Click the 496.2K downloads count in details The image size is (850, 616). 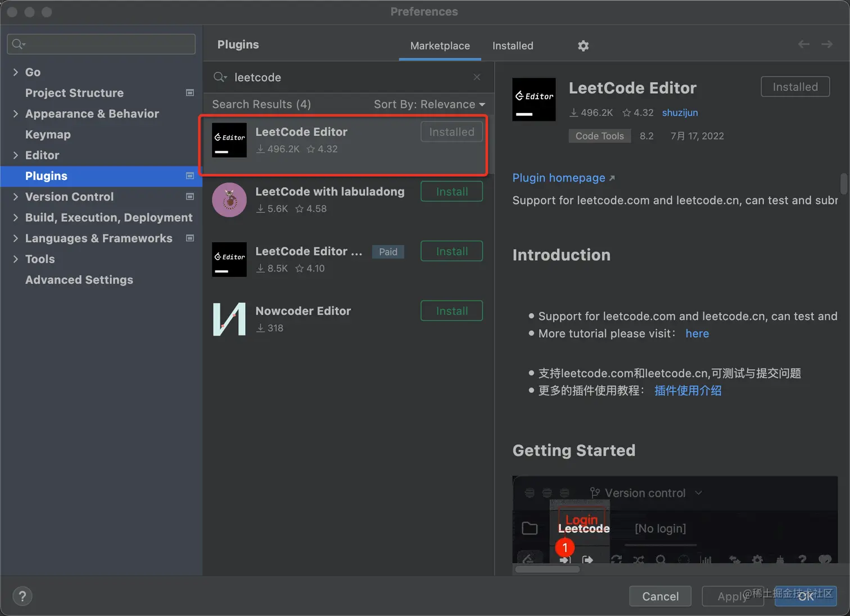tap(591, 112)
